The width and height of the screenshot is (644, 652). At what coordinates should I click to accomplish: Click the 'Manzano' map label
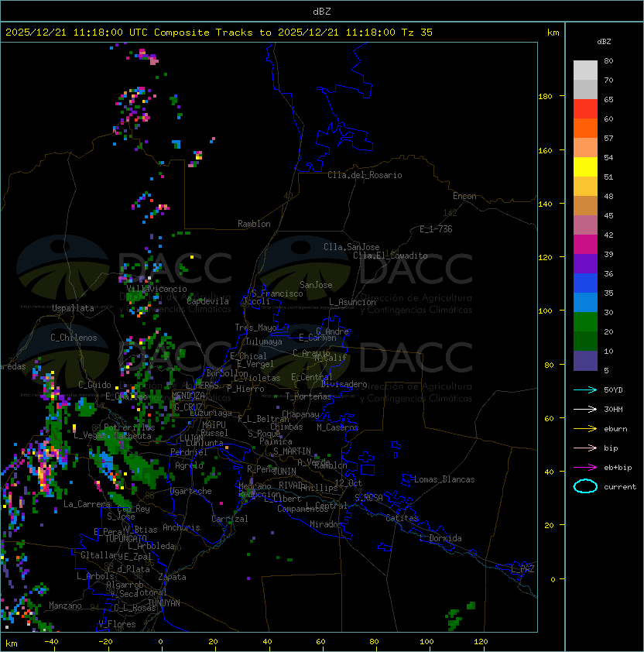pyautogui.click(x=65, y=606)
